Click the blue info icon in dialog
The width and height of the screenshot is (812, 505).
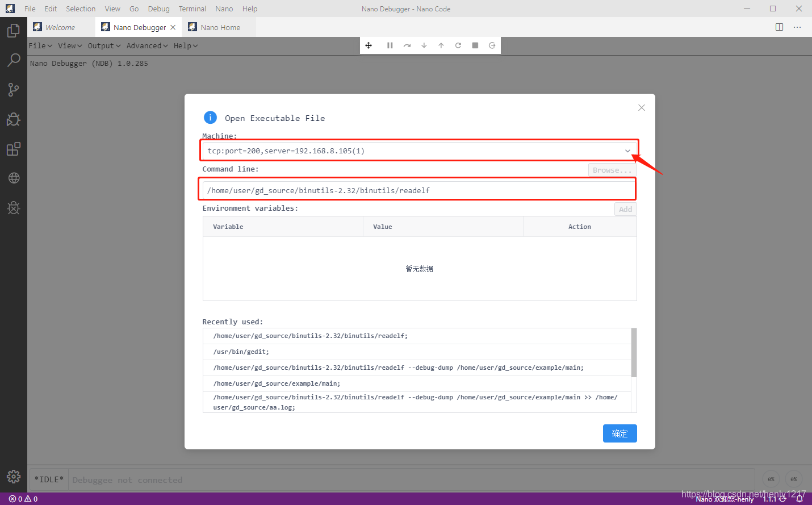pyautogui.click(x=210, y=118)
